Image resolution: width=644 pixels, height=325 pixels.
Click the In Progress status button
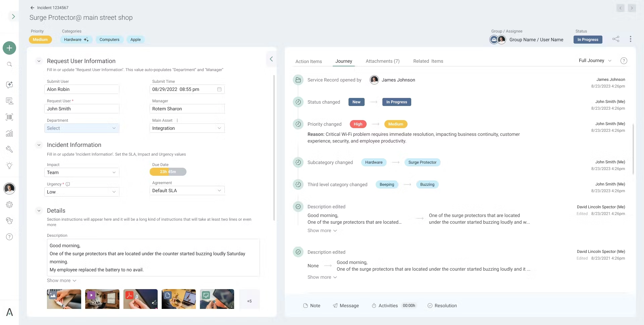[588, 40]
